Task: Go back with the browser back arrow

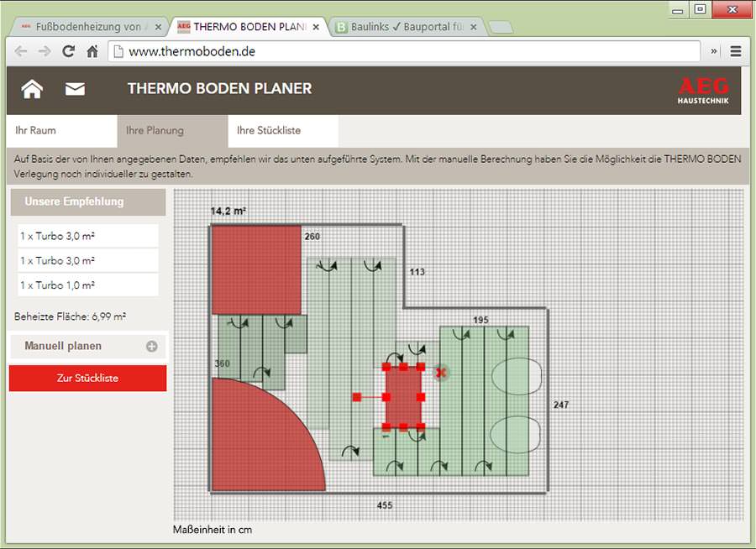Action: coord(21,51)
